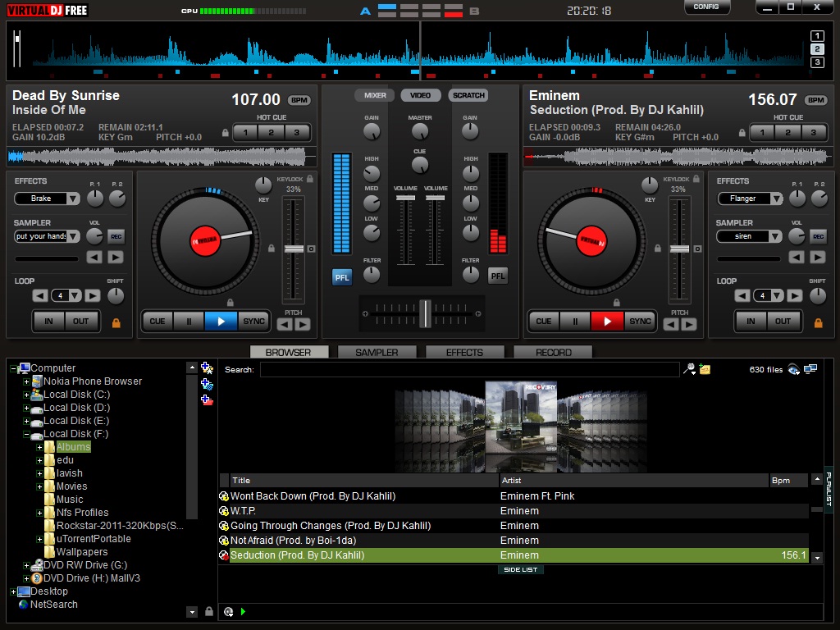The height and width of the screenshot is (630, 840).
Task: Open the NetSearch source in the sidebar
Action: [x=53, y=604]
